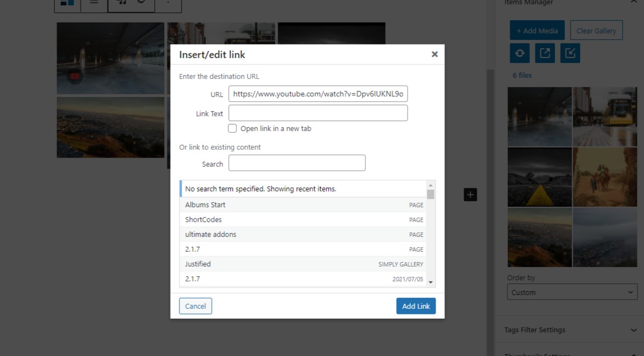Focus the Link Text input field

tap(318, 113)
